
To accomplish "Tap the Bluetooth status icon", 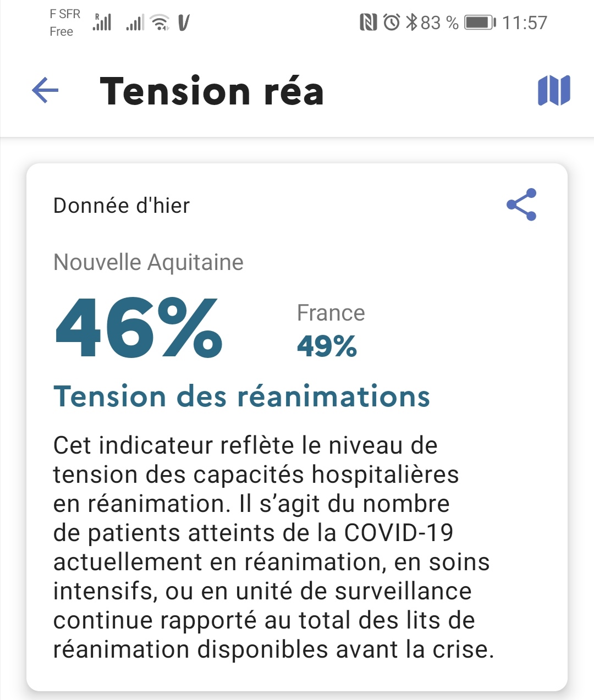I will tap(411, 23).
